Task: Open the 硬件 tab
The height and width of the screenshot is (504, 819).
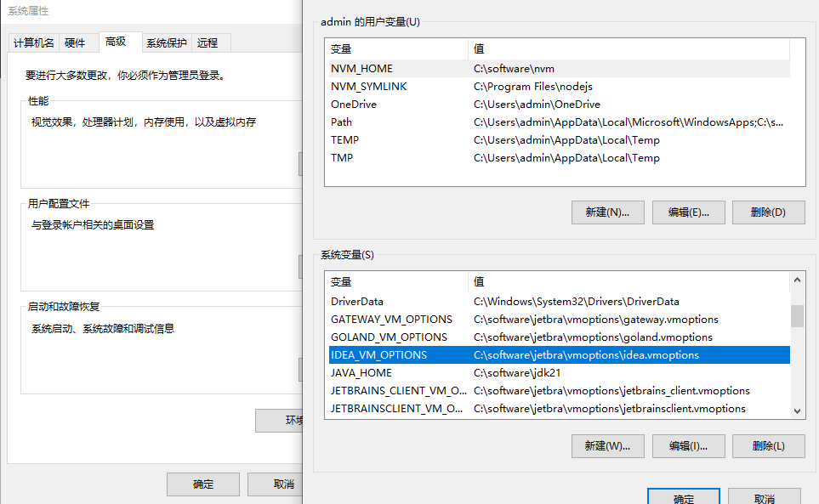Action: click(x=75, y=43)
